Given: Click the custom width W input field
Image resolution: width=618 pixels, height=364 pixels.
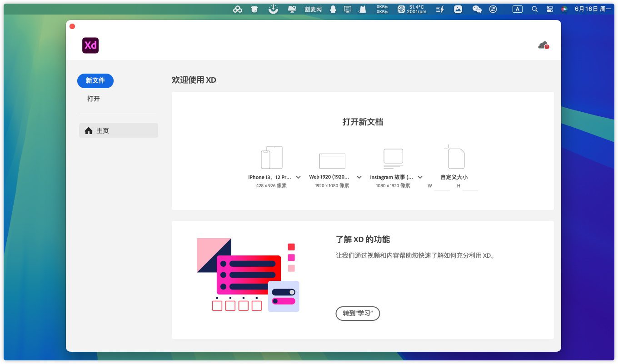Looking at the screenshot, I should pyautogui.click(x=442, y=186).
